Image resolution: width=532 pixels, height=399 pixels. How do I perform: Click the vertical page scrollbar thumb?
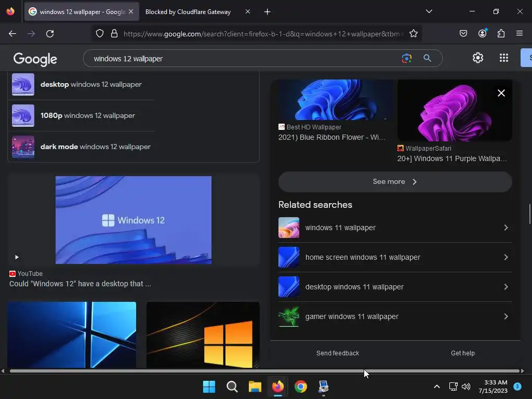pyautogui.click(x=530, y=214)
